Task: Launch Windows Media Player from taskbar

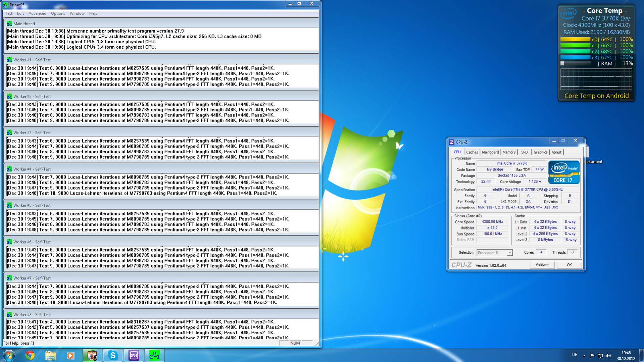Action: click(70, 355)
